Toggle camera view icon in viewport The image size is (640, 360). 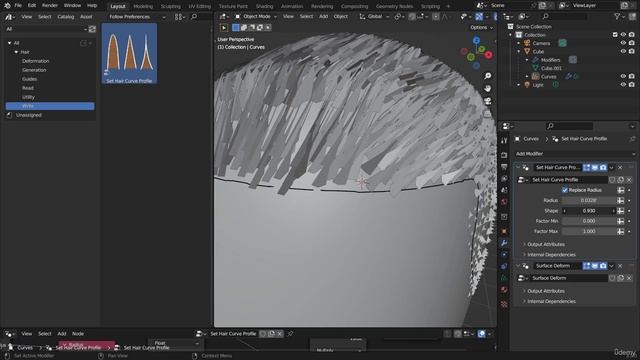click(488, 101)
